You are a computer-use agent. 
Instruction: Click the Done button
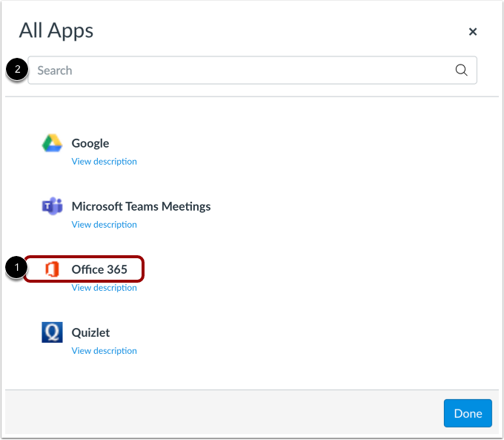[468, 413]
